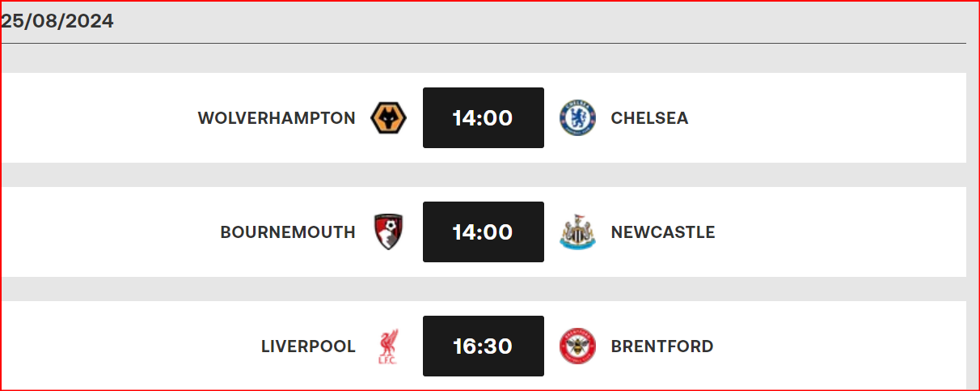
Task: Open the Liverpool LFC liver bird logo
Action: coord(388,346)
